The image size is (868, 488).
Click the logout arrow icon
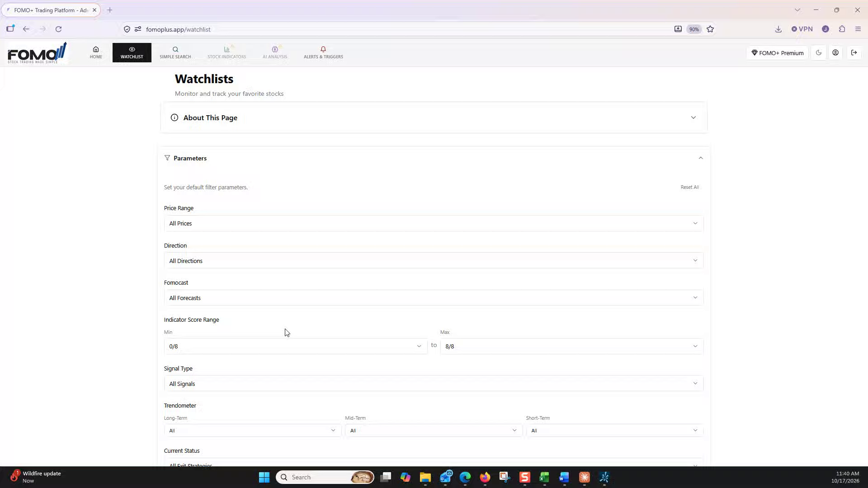[x=854, y=53]
